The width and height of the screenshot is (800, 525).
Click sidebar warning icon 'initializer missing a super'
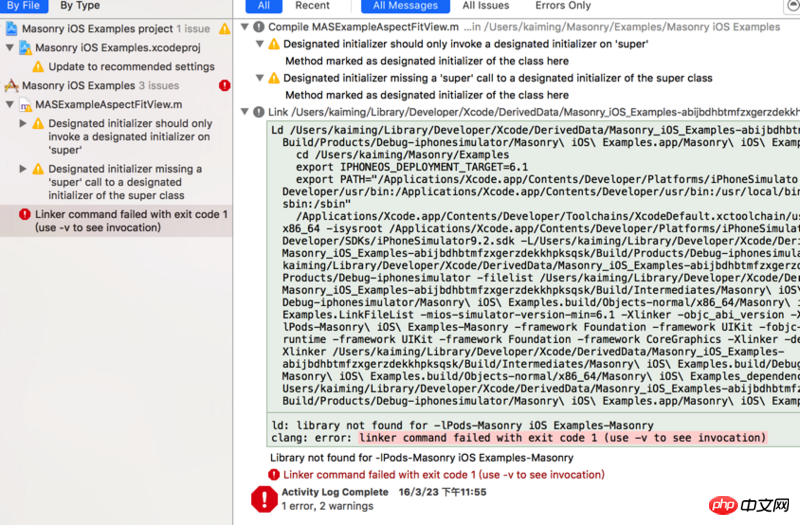click(38, 168)
